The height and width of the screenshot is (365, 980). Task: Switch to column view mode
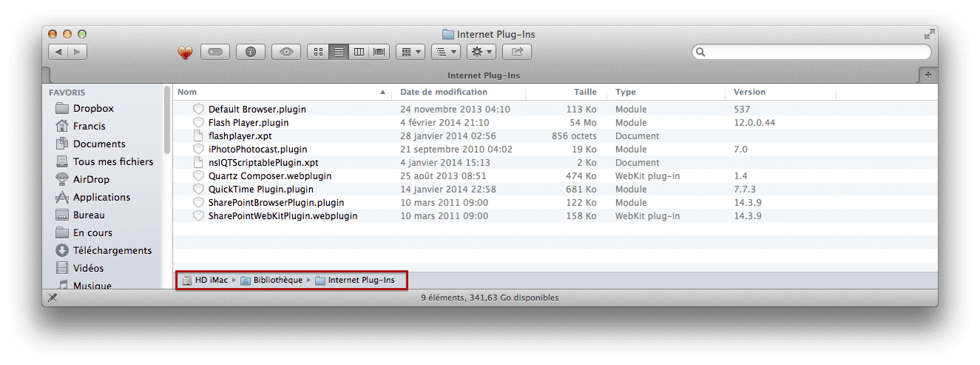[359, 52]
